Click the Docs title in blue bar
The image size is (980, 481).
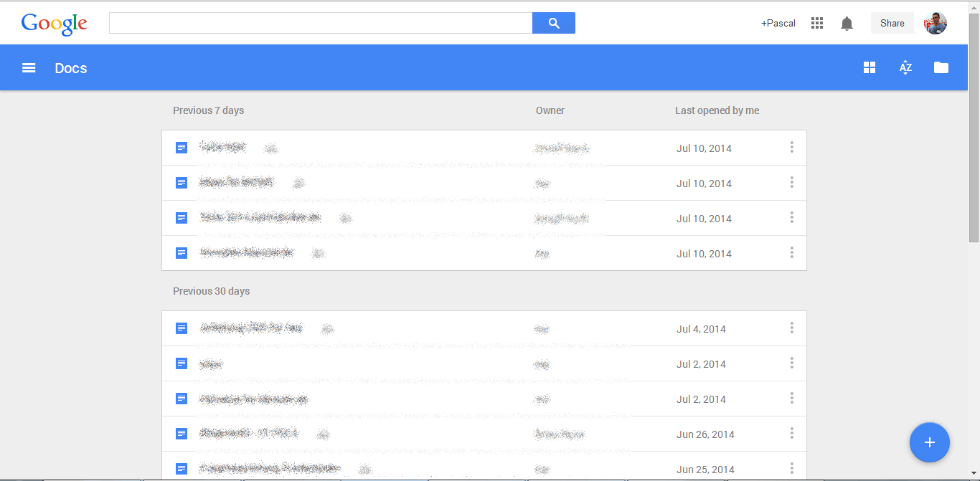pyautogui.click(x=71, y=68)
